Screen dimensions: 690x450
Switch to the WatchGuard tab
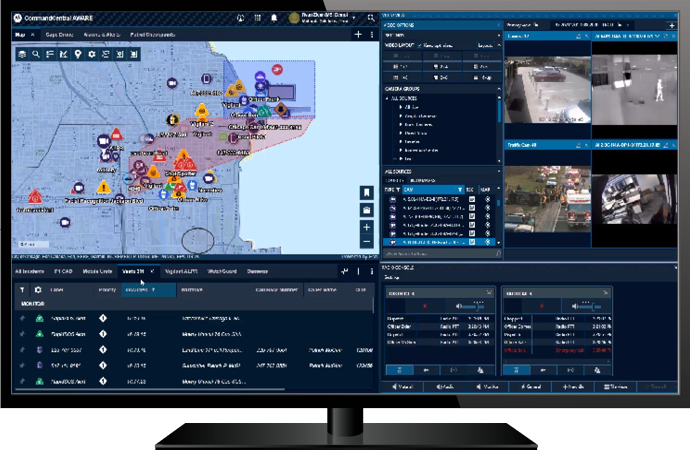point(222,271)
